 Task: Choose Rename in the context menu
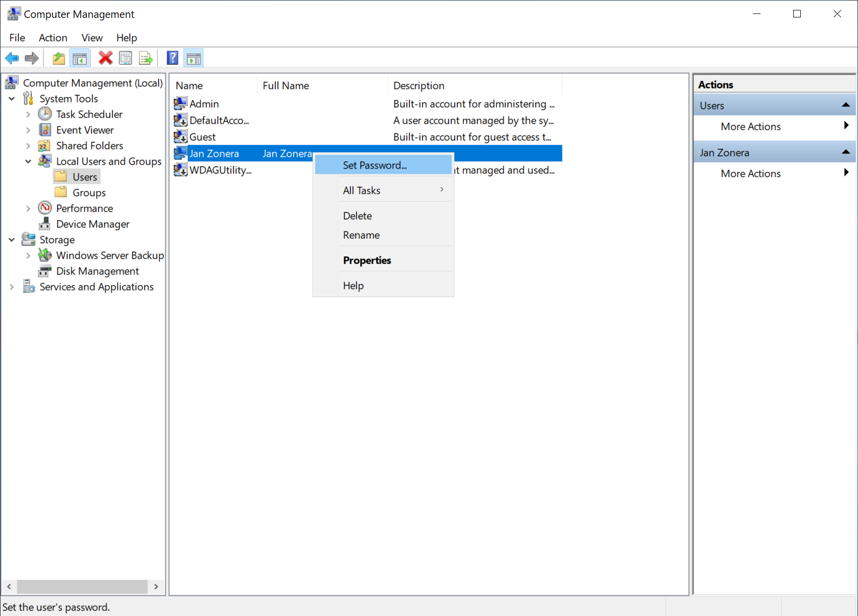tap(383, 235)
